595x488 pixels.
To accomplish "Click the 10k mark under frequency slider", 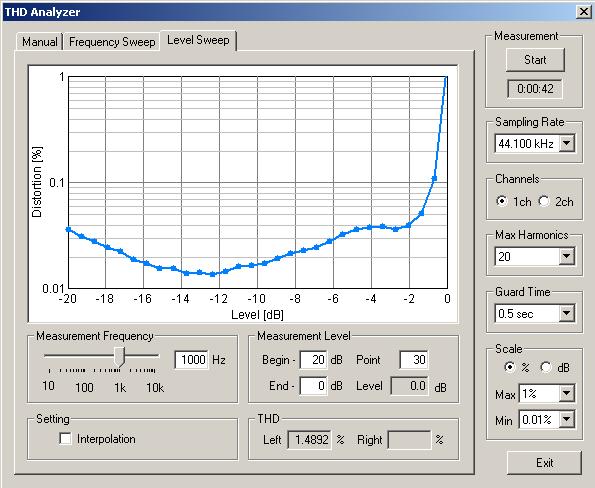I will [x=155, y=387].
